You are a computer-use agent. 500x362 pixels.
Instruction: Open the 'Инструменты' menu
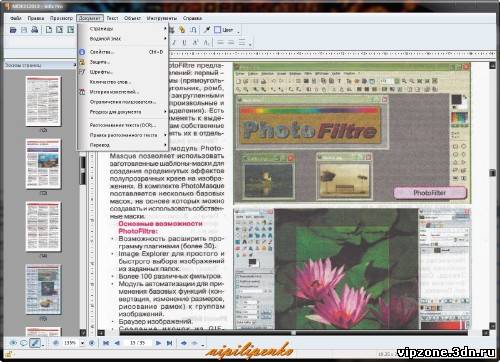point(162,18)
